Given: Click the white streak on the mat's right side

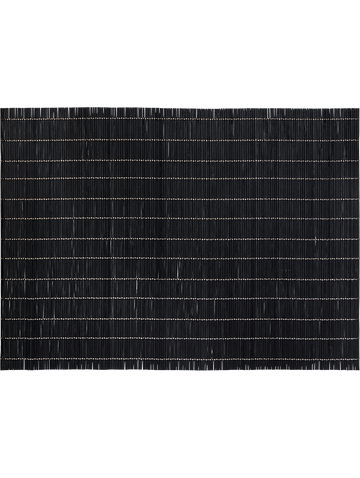Looking at the screenshot, I should (x=315, y=239).
